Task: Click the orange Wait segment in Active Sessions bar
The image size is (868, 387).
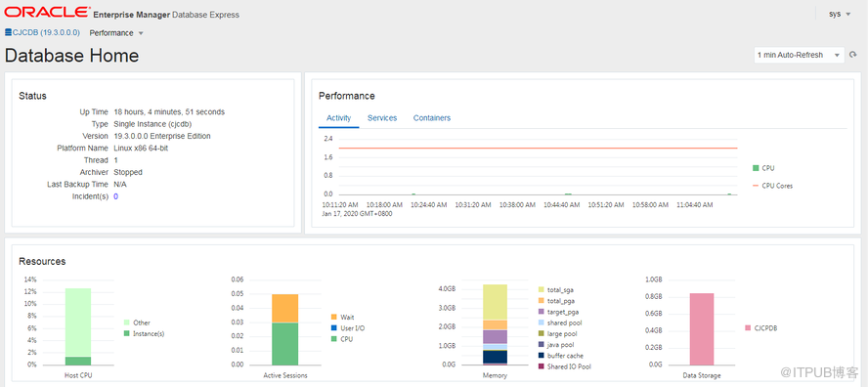Action: (285, 309)
